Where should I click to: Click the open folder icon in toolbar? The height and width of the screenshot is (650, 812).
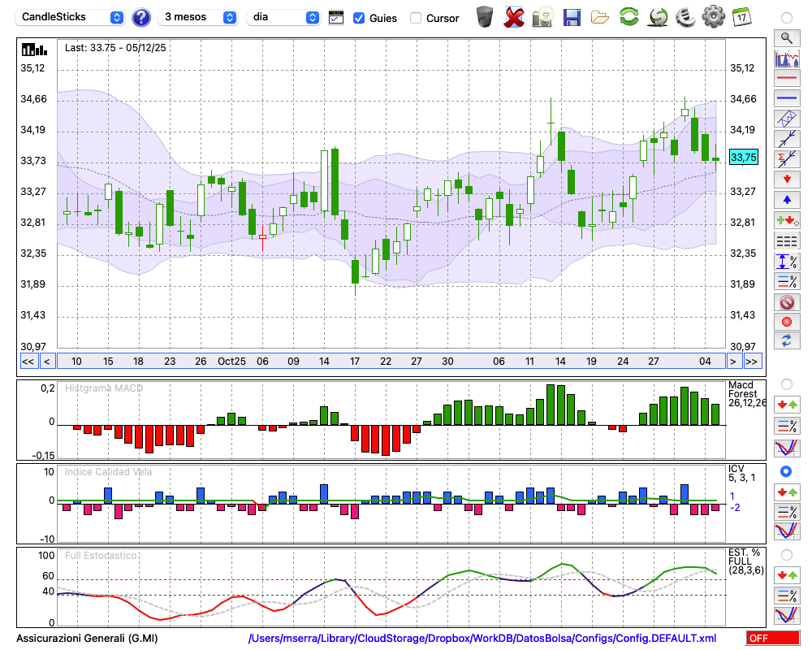point(600,16)
